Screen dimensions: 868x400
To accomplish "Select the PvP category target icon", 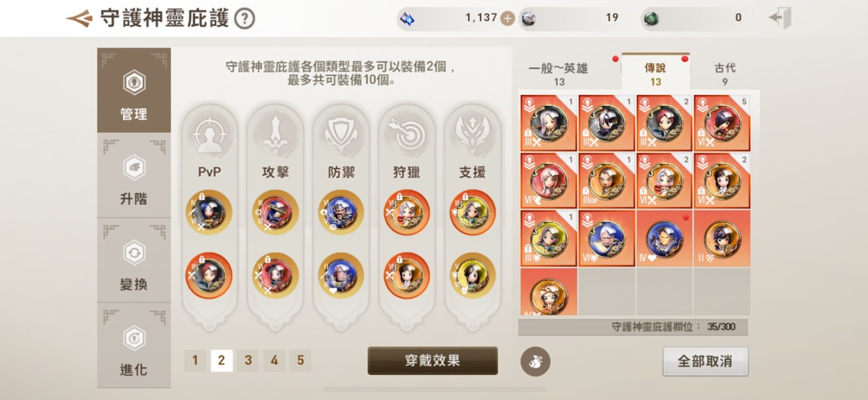I will point(209,134).
